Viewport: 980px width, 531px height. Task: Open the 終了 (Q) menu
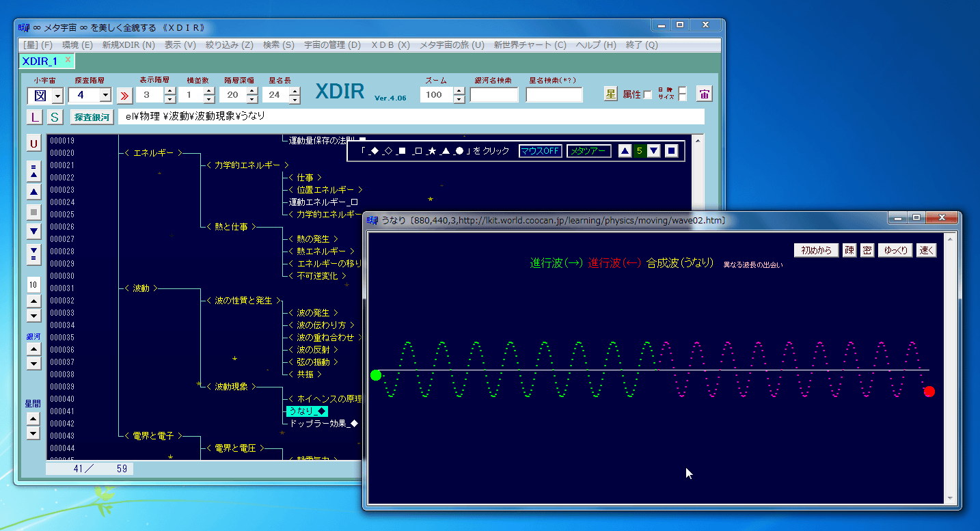(x=642, y=45)
